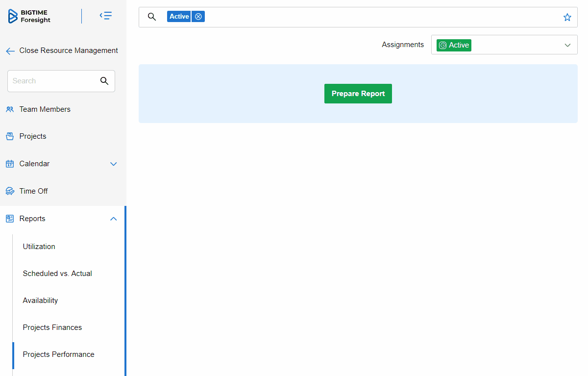Go to Time Off page
Viewport: 588px width, 376px height.
[33, 191]
